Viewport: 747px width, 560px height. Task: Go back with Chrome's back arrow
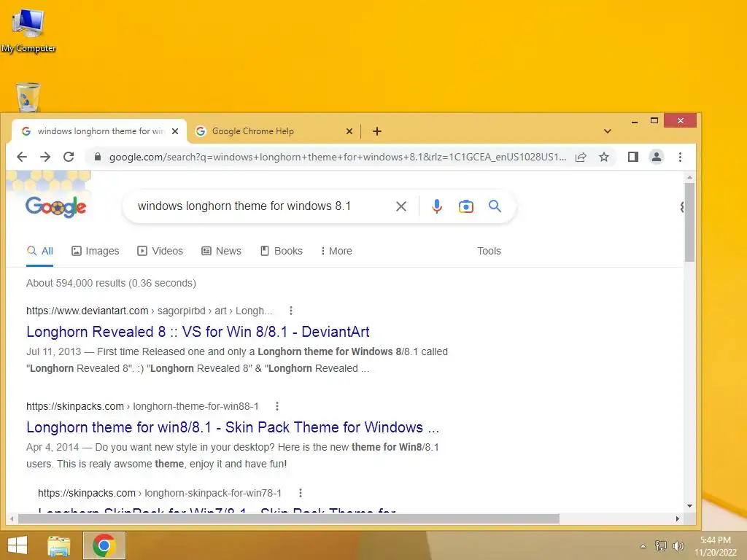[22, 157]
